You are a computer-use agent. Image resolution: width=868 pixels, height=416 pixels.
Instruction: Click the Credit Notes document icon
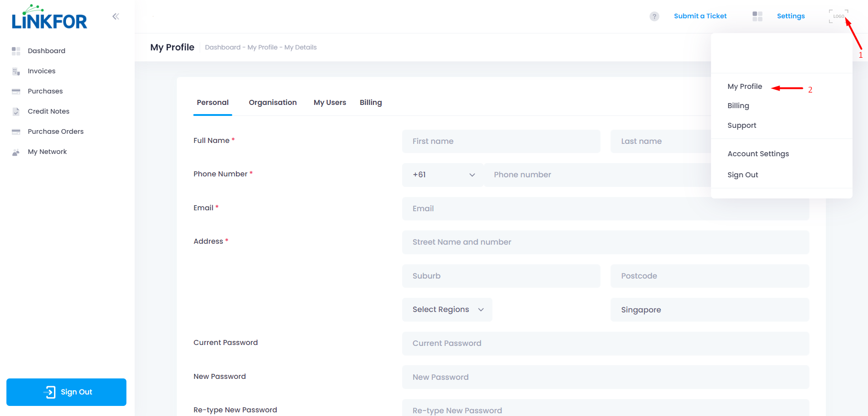16,111
